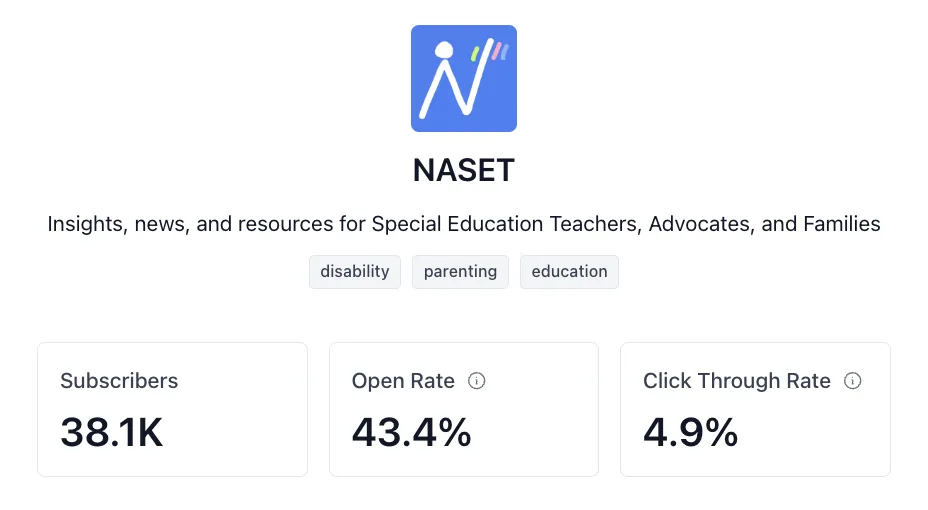Click the 38.1K subscriber count
Screen dimensions: 928x510
pyautogui.click(x=111, y=432)
